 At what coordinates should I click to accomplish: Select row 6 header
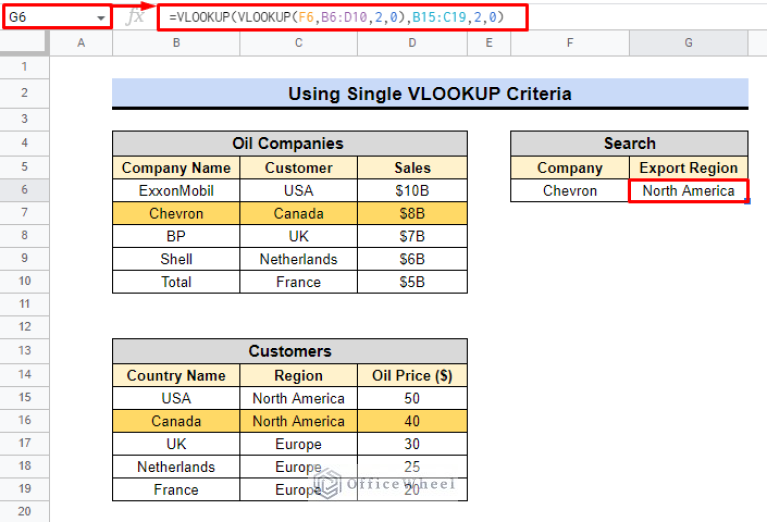24,190
